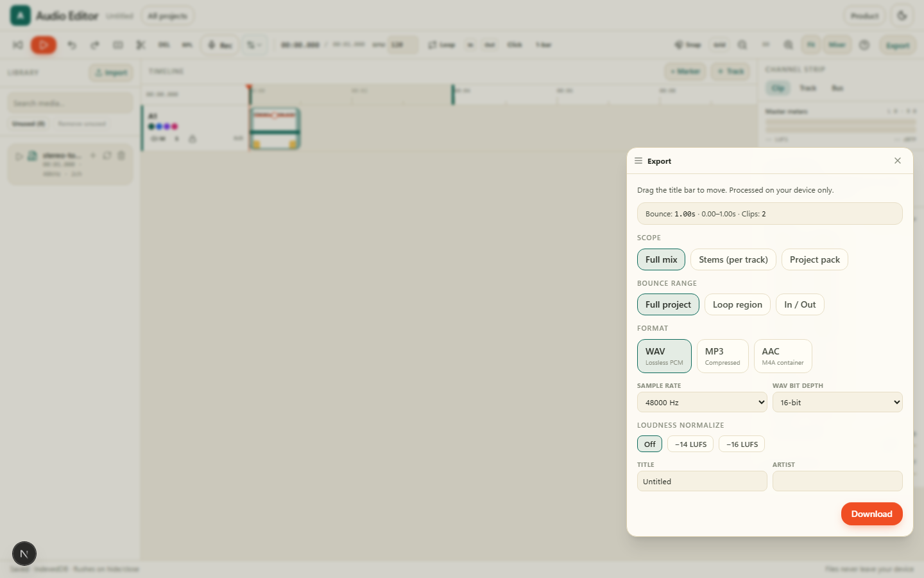Open the All projects link in the header
The width and height of the screenshot is (924, 578).
(167, 15)
